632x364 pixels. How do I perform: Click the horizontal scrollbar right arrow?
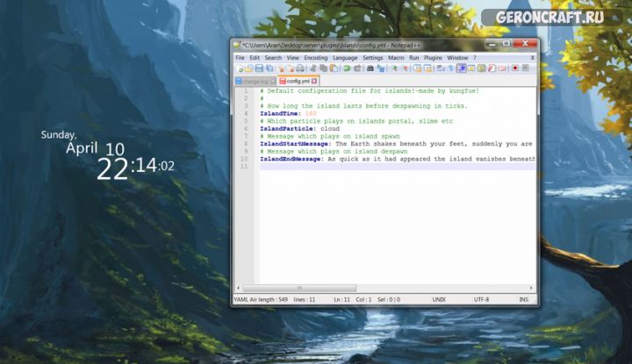pyautogui.click(x=531, y=288)
